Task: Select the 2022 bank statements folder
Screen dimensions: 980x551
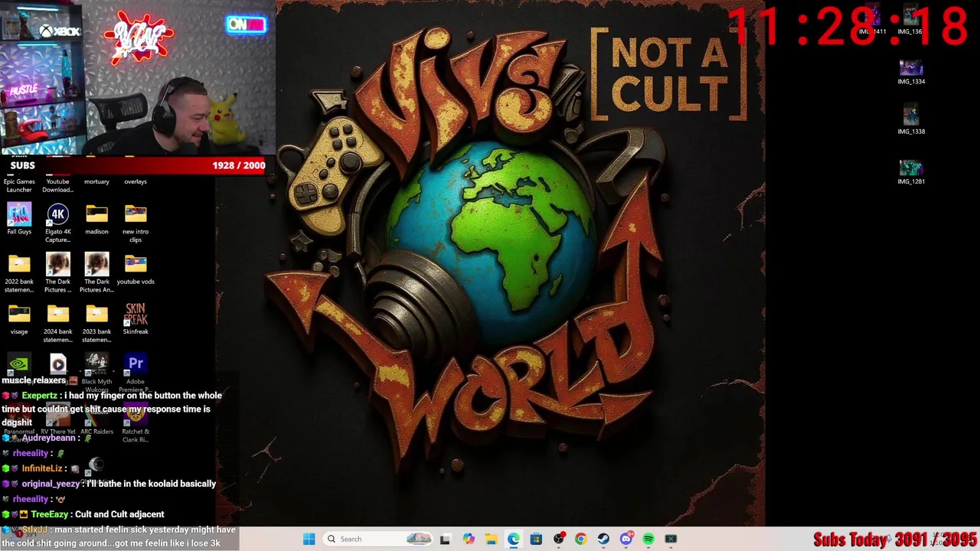Action: 19,274
